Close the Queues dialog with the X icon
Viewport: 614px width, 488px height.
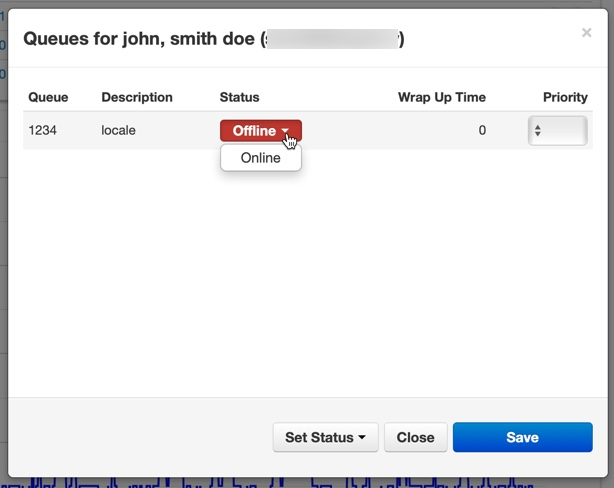586,33
